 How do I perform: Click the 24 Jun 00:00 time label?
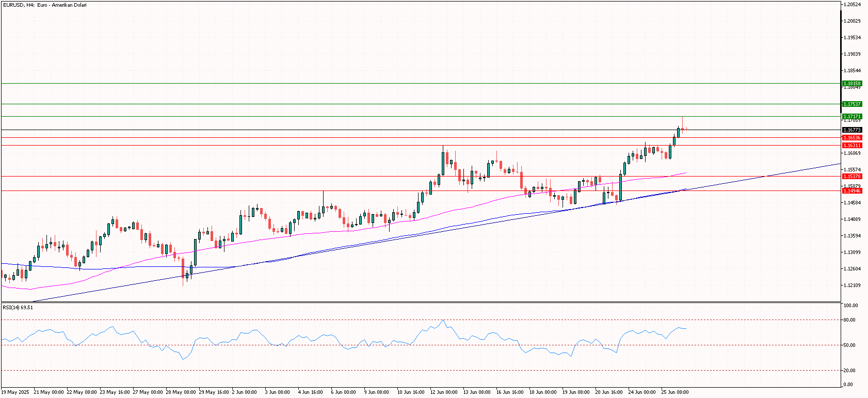(642, 392)
